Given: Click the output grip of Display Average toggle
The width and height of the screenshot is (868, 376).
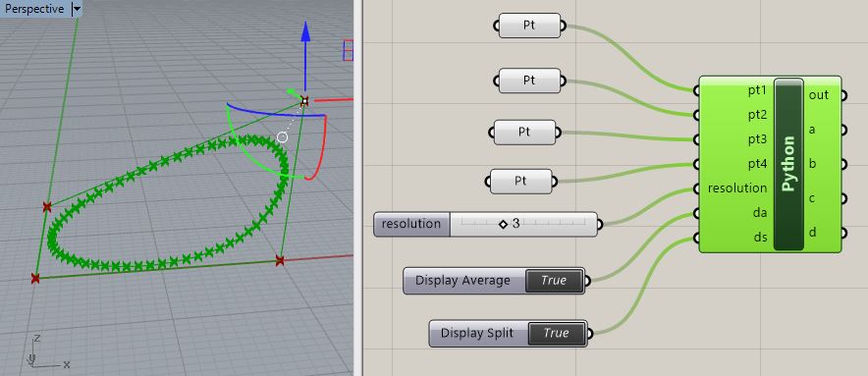Looking at the screenshot, I should [587, 281].
